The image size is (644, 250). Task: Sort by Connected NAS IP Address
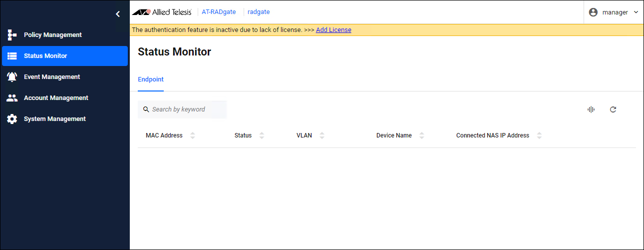(x=539, y=135)
